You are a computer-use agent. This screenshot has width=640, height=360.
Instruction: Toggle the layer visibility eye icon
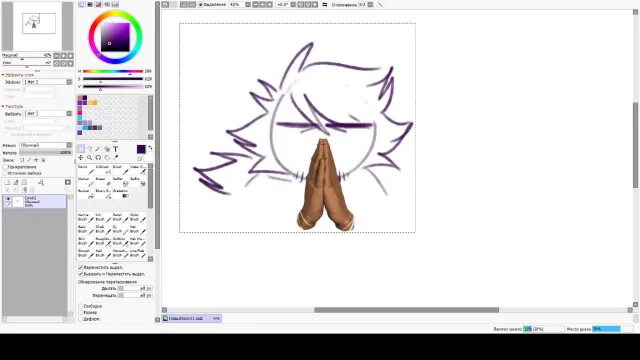coord(8,198)
